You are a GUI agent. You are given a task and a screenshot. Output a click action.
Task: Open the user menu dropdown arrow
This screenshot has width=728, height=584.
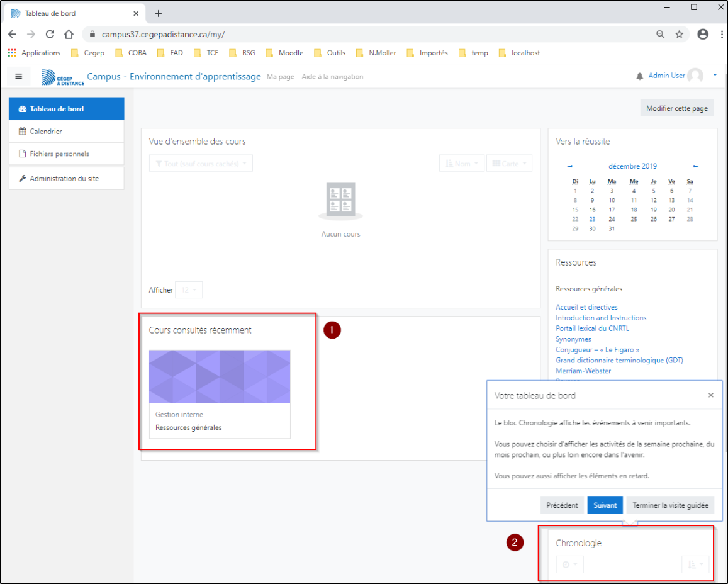click(x=715, y=75)
